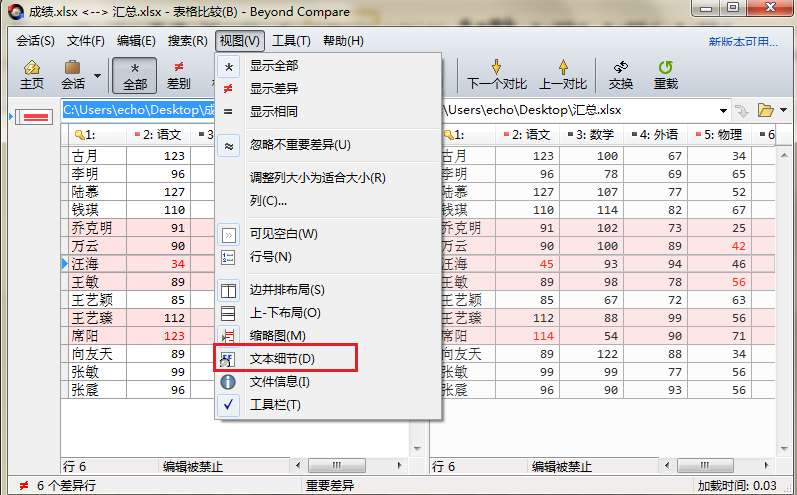Toggle 文本细节(D) in View menu
This screenshot has width=797, height=495.
click(x=328, y=358)
